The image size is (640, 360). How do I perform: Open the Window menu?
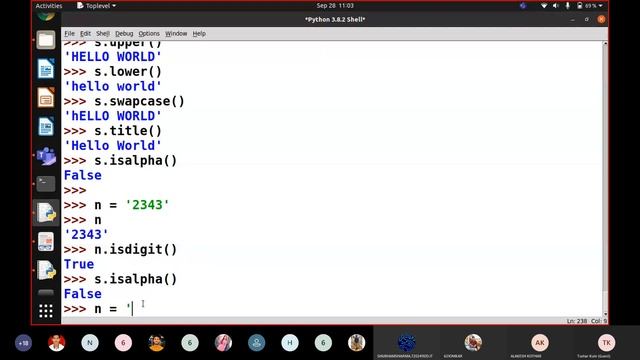point(176,33)
